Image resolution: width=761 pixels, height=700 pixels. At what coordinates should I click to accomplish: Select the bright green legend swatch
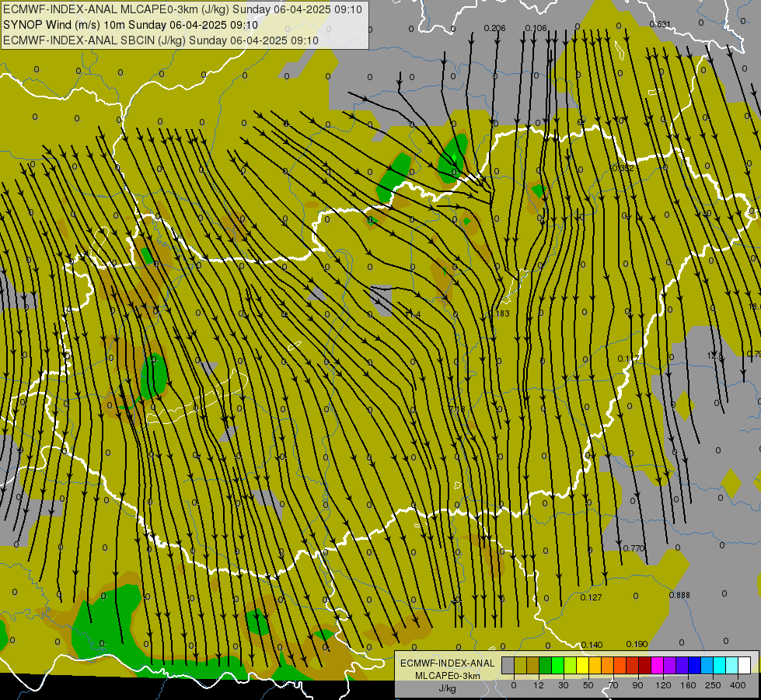tap(557, 666)
